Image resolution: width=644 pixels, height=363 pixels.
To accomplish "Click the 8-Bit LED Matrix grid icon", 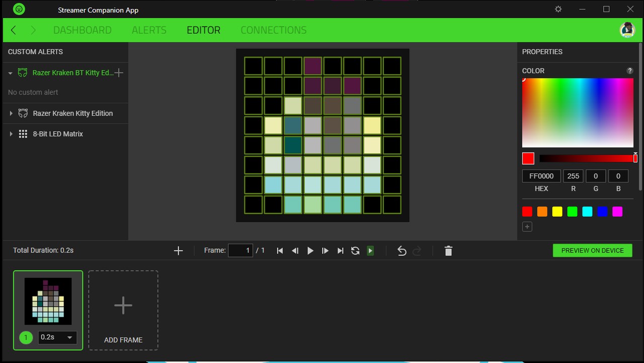I will 23,134.
